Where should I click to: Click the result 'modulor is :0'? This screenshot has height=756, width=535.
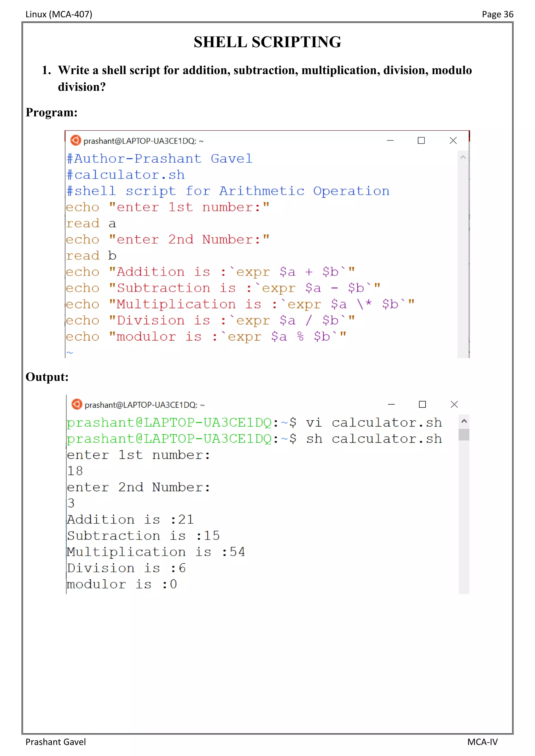(122, 584)
